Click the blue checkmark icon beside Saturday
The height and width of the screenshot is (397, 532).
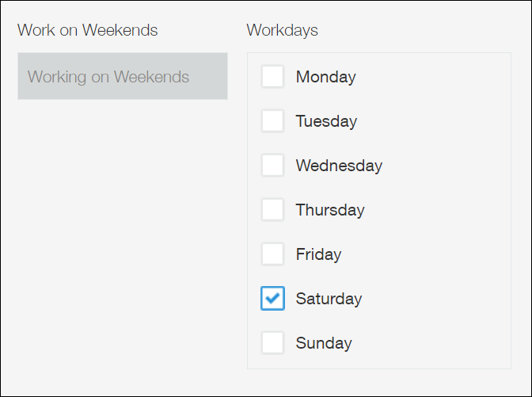point(272,299)
